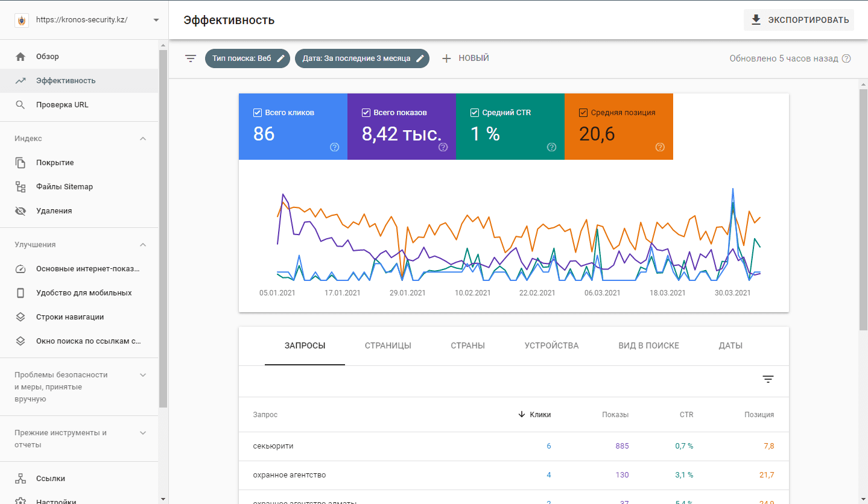Image resolution: width=868 pixels, height=504 pixels.
Task: Switch to СТРАНИЦЫ tab
Action: pos(388,346)
